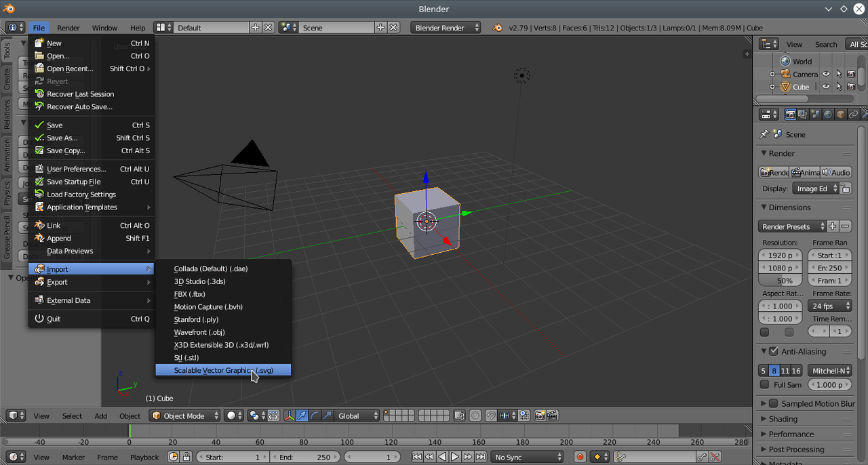This screenshot has height=465, width=868.
Task: Select Scalable Vector Graphics (.svg) import
Action: pyautogui.click(x=223, y=370)
